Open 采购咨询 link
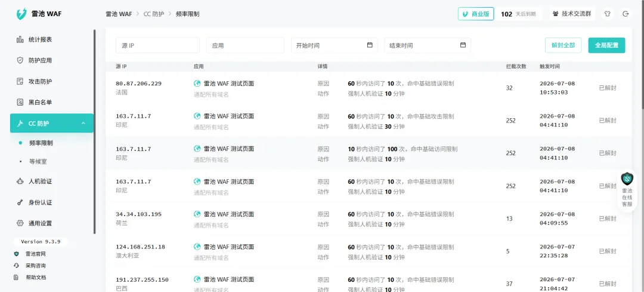644x292 pixels. [35, 266]
